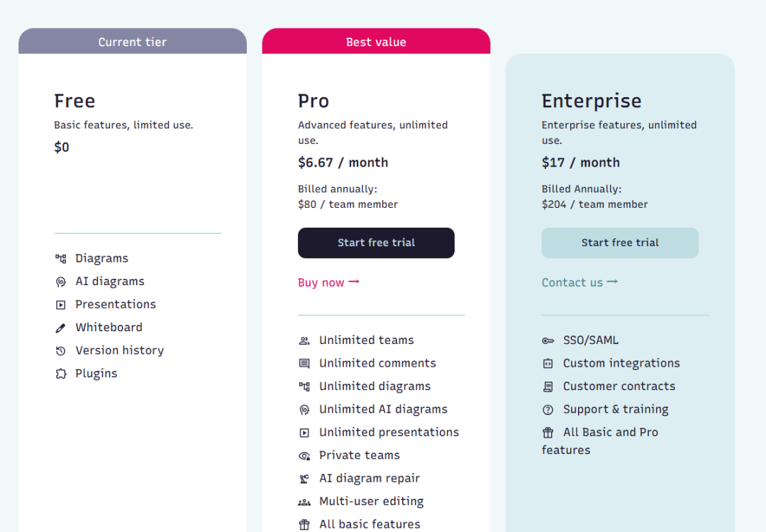Click the Diagrams icon in Free tier
The image size is (766, 532).
60,258
